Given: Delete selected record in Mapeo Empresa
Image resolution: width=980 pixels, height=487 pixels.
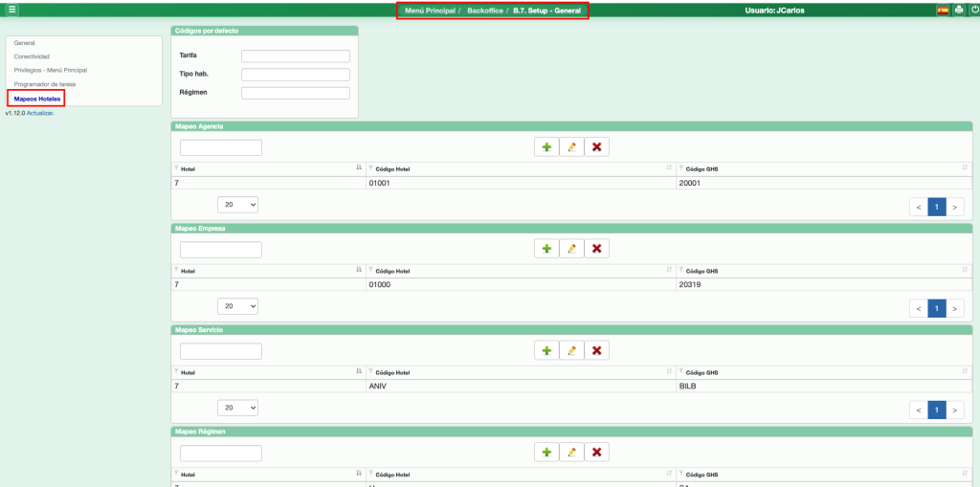Looking at the screenshot, I should point(596,248).
